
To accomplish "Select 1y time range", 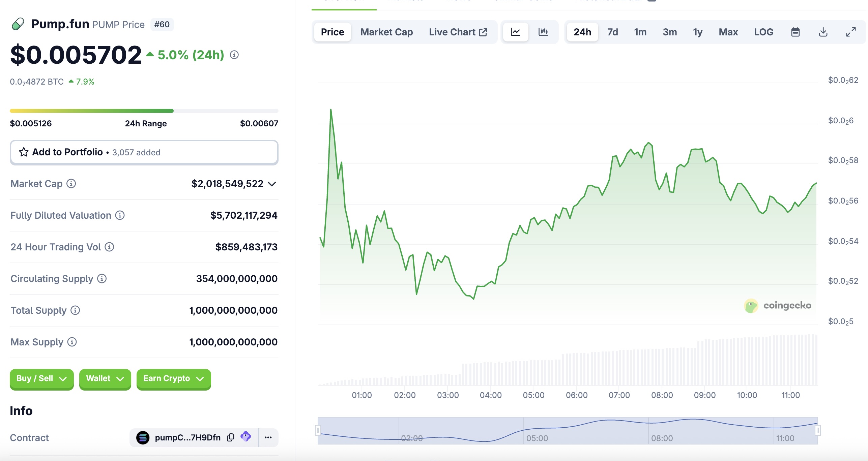I will (698, 32).
